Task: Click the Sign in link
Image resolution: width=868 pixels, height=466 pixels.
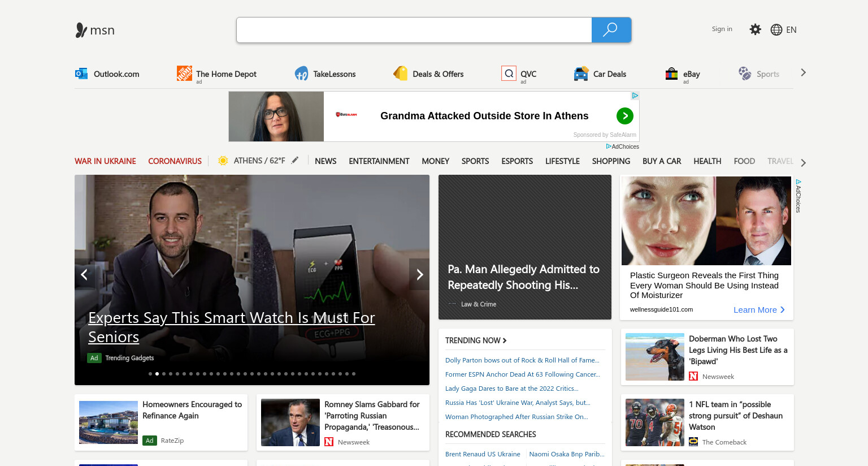Action: [722, 29]
